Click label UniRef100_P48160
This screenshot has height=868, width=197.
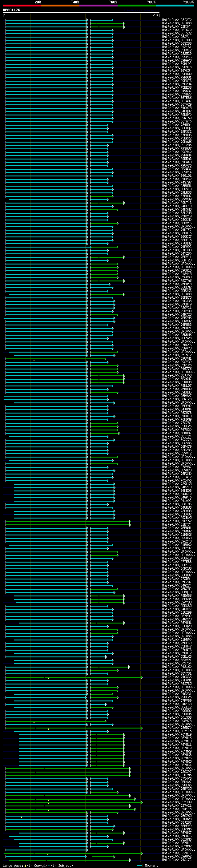pos(177,667)
